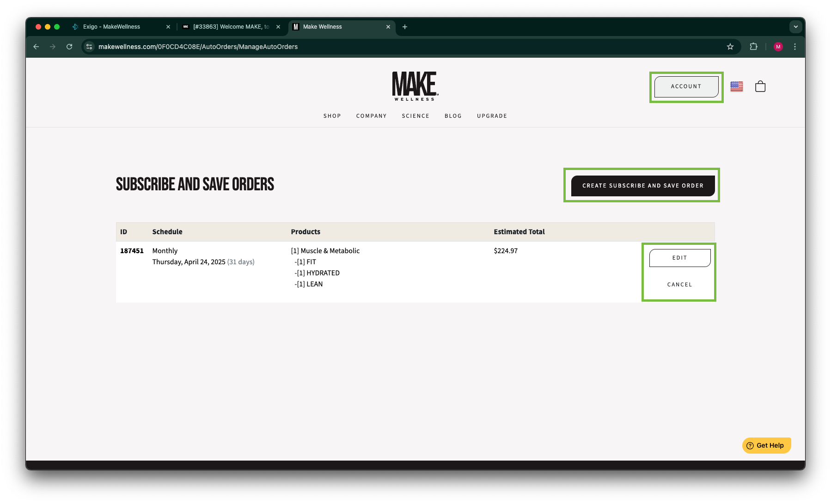Click the Products column header
Screen dimensions: 831x504
tap(306, 232)
